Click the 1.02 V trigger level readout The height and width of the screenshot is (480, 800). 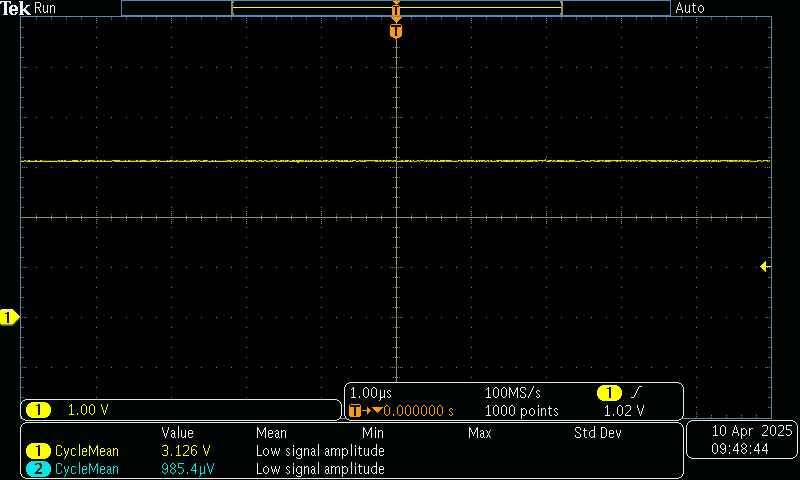[x=624, y=411]
